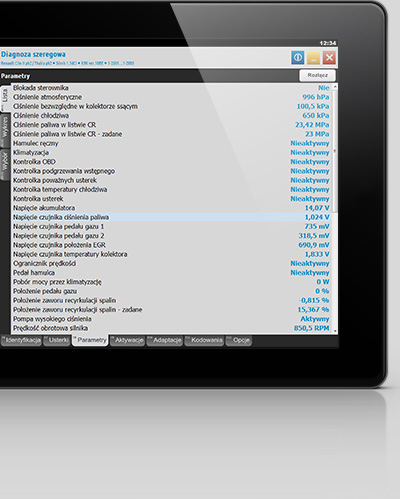
Task: Click the Aktywny pump status value
Action: click(x=315, y=319)
